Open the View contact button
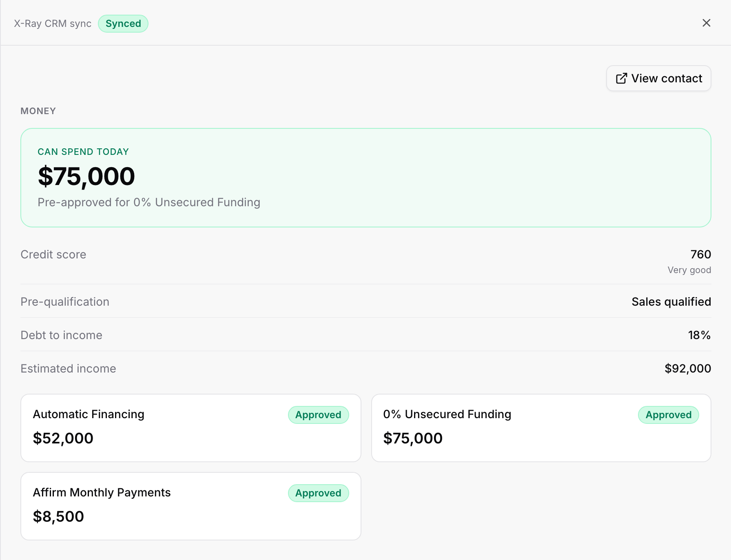The height and width of the screenshot is (560, 731). click(659, 78)
